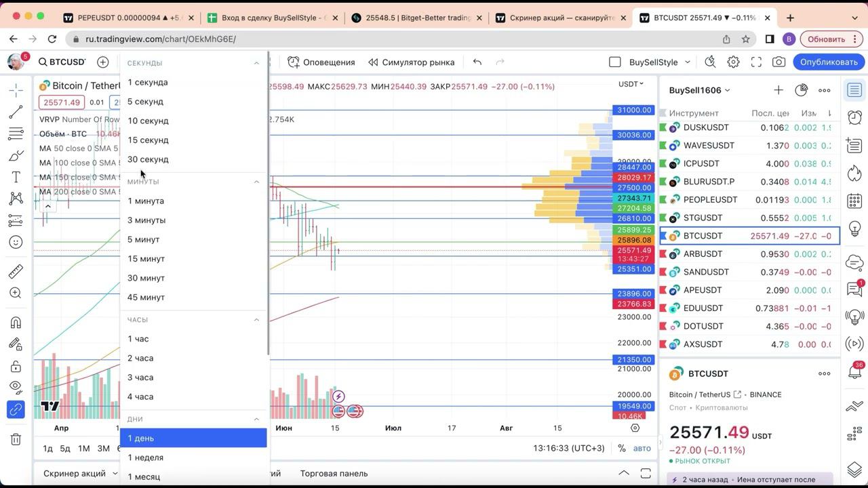868x488 pixels.
Task: Open the calendar panel icon
Action: click(854, 201)
